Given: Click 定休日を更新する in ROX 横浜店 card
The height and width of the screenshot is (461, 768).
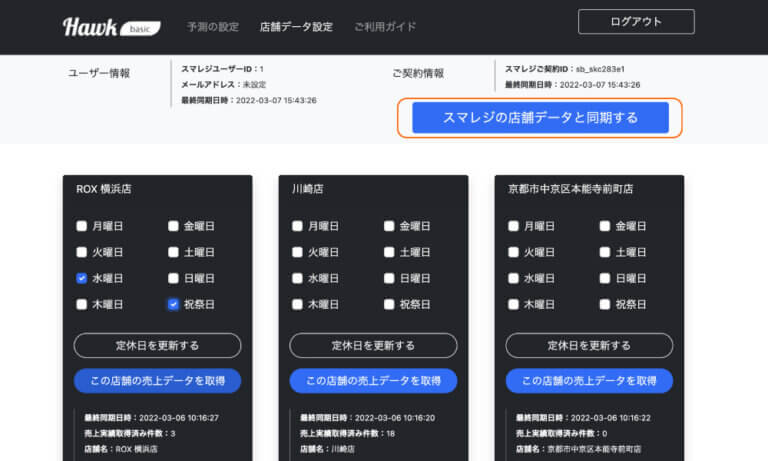Looking at the screenshot, I should coord(157,345).
